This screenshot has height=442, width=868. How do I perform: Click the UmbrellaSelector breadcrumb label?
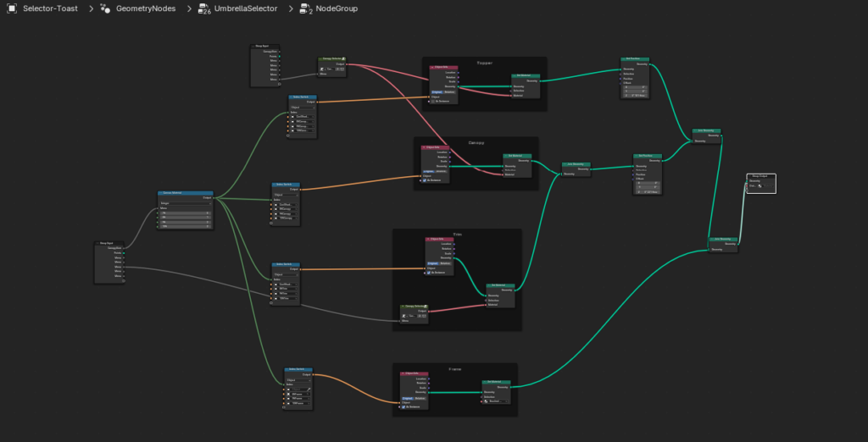click(246, 8)
